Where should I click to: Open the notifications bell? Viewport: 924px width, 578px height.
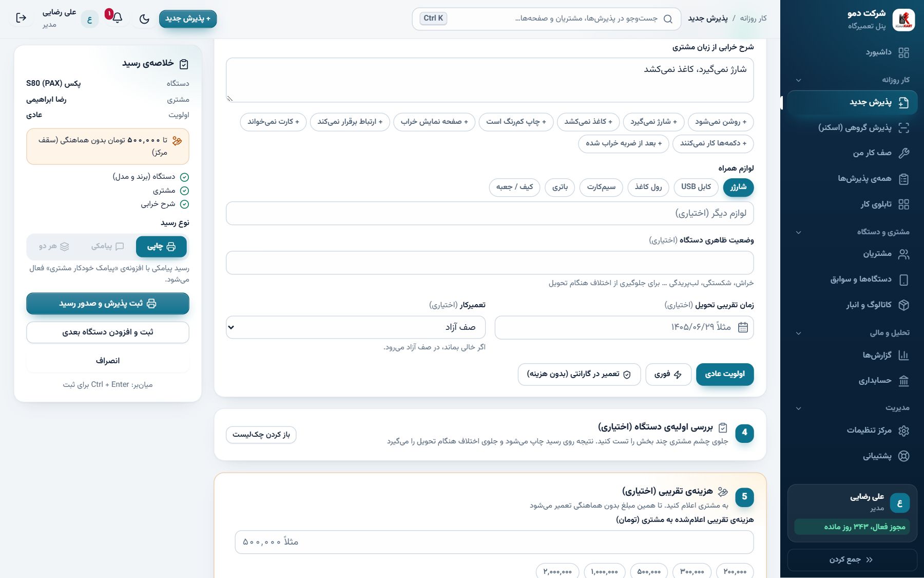117,18
